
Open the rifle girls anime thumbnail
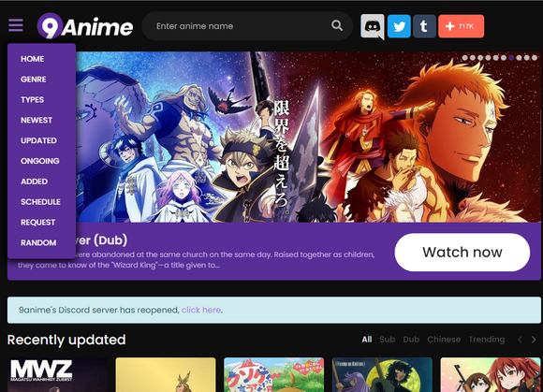tap(491, 375)
